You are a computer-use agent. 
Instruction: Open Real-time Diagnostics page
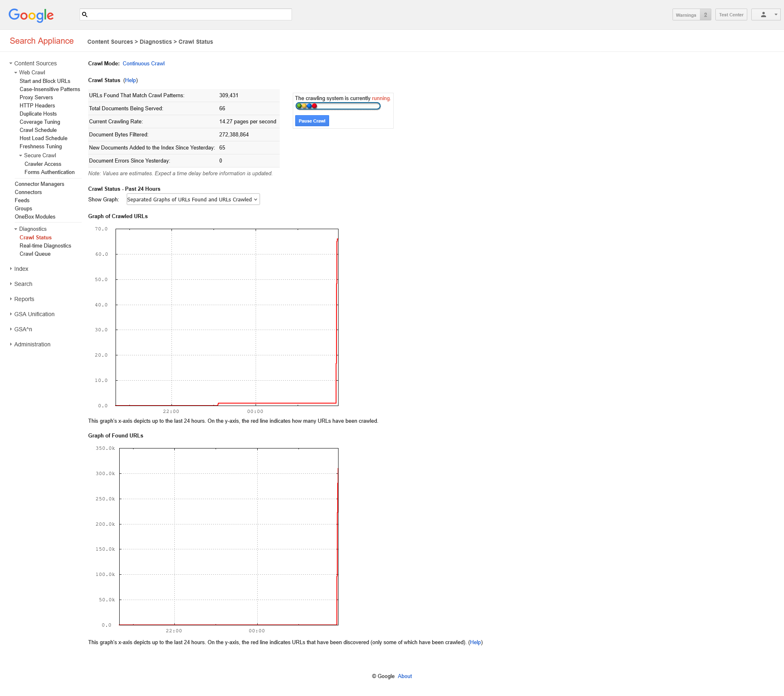pyautogui.click(x=45, y=245)
